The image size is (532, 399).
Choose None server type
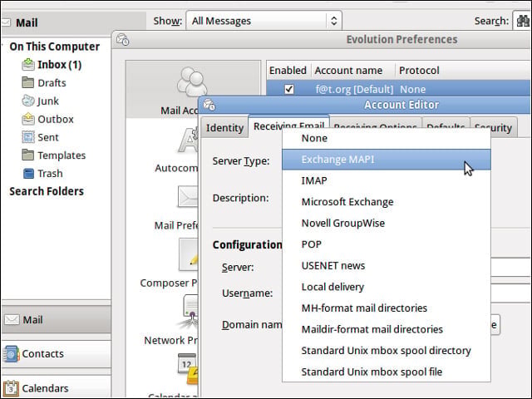[x=386, y=138]
